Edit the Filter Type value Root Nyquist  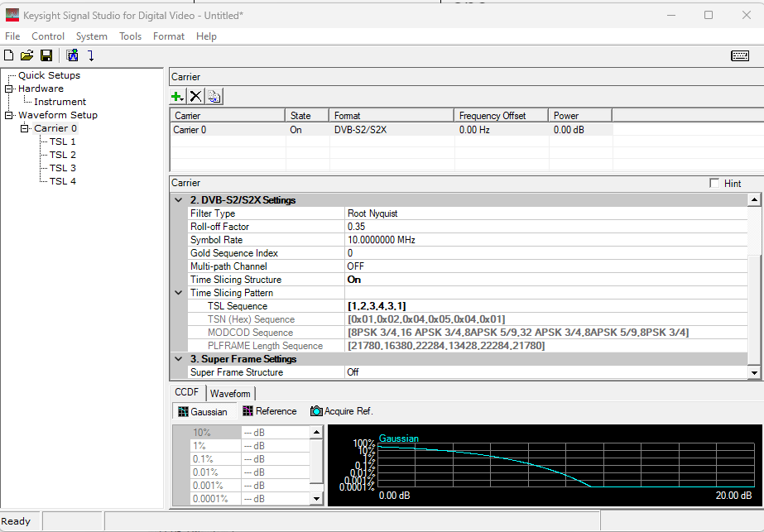(545, 213)
